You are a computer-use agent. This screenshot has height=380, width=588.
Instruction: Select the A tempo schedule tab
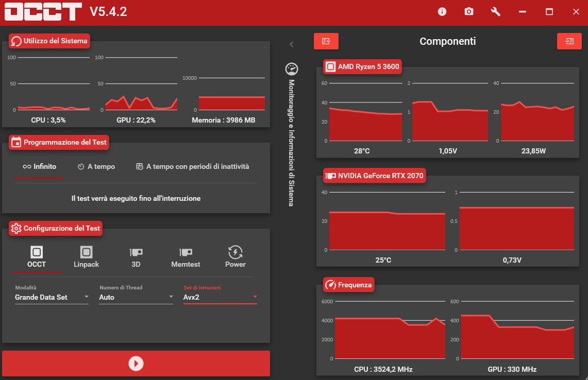[96, 167]
